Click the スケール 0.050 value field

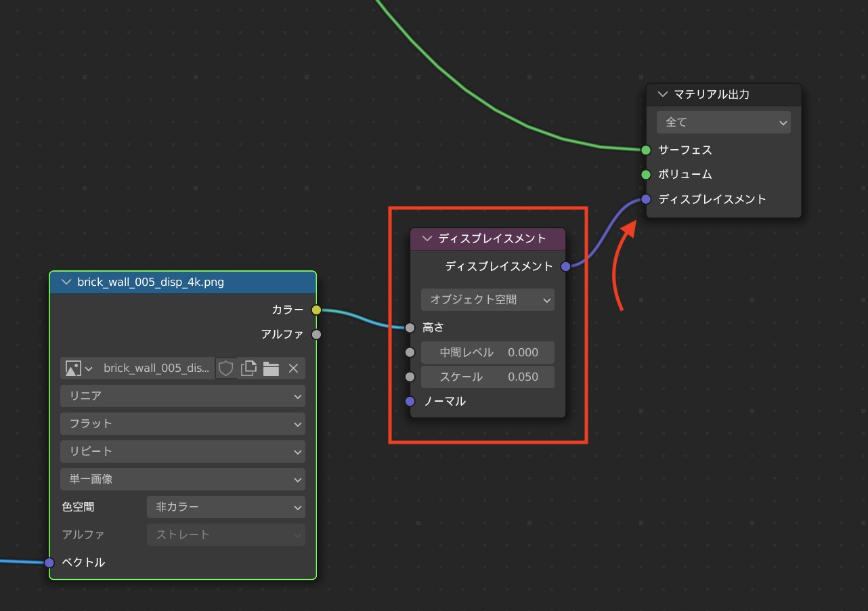coord(487,377)
